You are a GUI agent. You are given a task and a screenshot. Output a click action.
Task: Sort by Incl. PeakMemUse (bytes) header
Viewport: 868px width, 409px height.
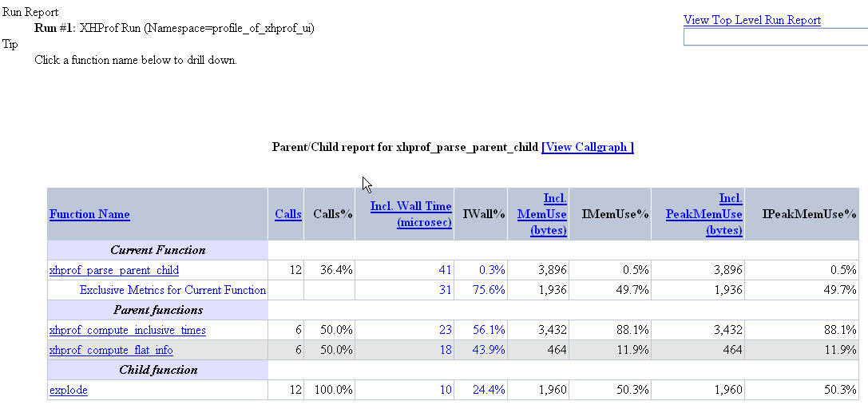[x=704, y=214]
